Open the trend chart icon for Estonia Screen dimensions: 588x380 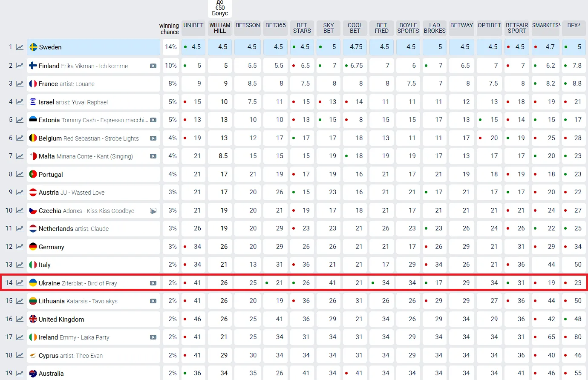[x=20, y=120]
